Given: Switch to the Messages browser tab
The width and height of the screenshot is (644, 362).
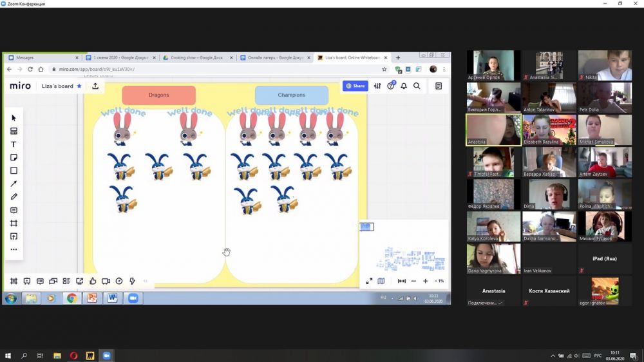Looking at the screenshot, I should click(43, 57).
